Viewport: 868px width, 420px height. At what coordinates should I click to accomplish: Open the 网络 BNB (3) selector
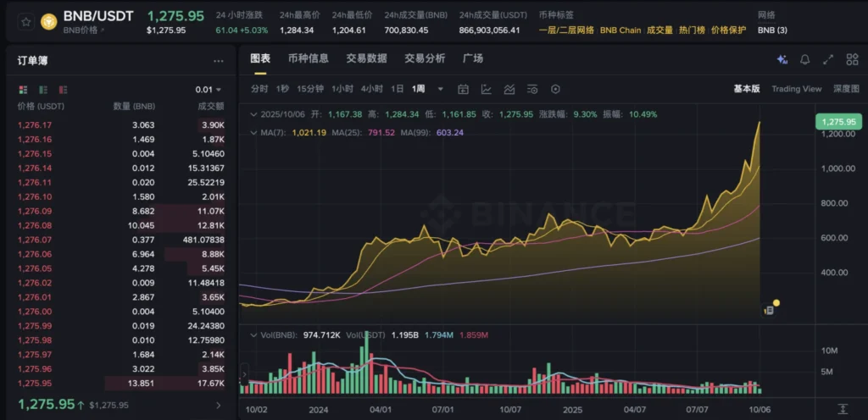point(772,30)
